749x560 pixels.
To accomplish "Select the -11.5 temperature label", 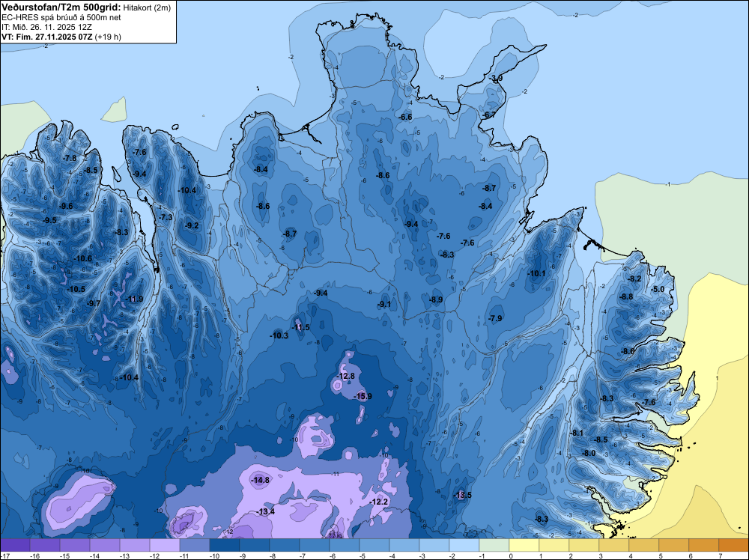I will [301, 327].
